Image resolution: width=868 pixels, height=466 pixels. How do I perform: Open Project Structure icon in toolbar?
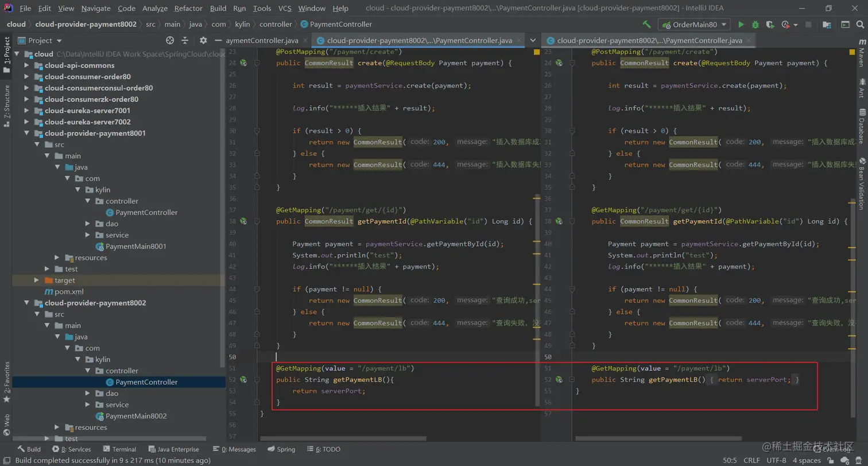pos(828,25)
